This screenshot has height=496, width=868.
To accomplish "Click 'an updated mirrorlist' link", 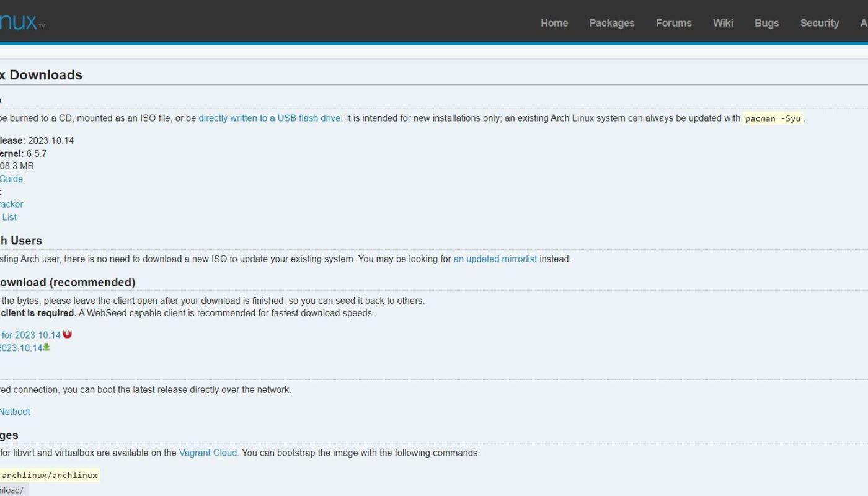I will point(495,259).
